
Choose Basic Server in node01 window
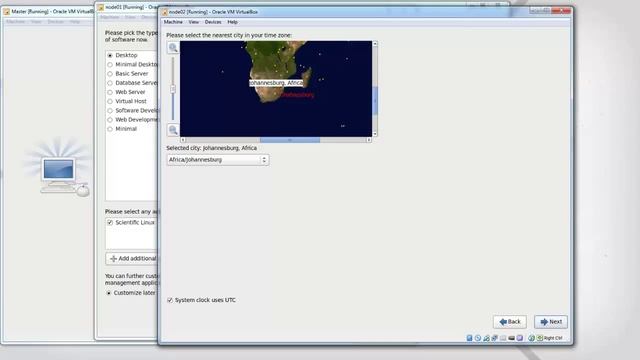pos(110,74)
